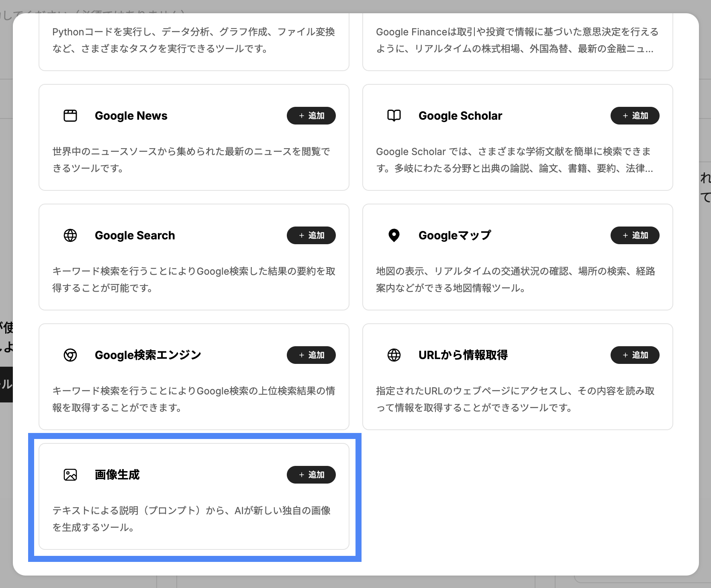711x588 pixels.
Task: Click the URLから情報取得 globe icon
Action: point(394,355)
